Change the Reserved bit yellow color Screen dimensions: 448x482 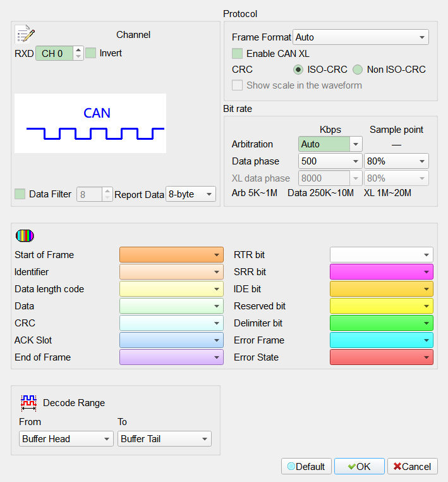(382, 306)
